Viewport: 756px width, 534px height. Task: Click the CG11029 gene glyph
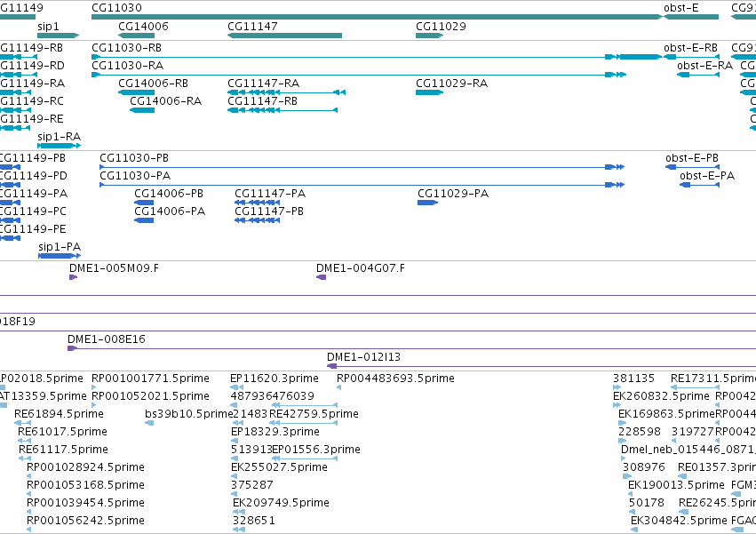coord(430,36)
